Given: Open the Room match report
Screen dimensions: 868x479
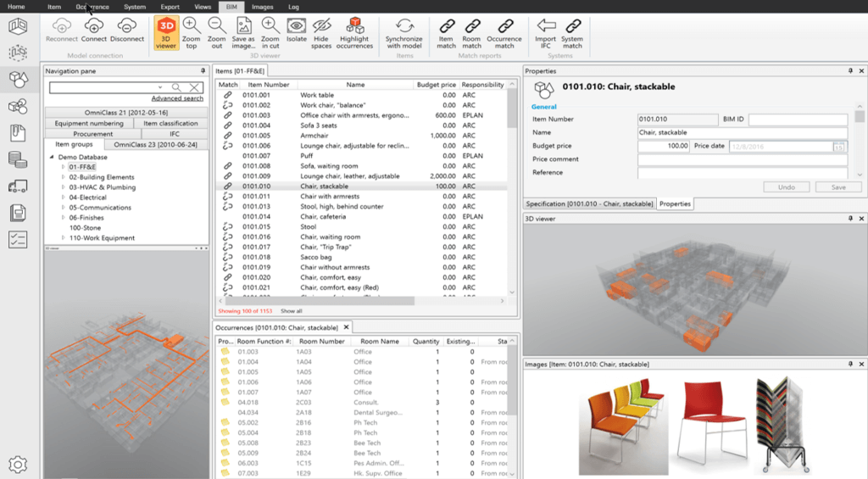Looking at the screenshot, I should [471, 32].
